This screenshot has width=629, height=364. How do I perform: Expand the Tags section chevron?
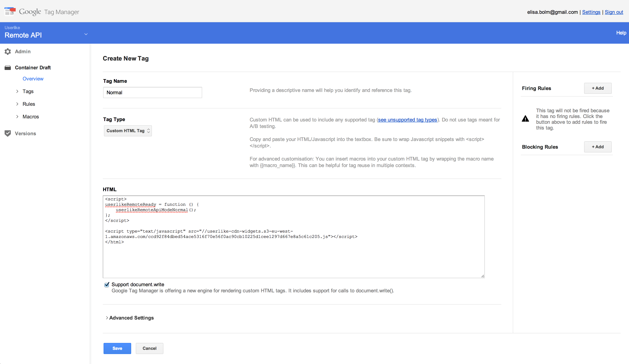pos(17,91)
